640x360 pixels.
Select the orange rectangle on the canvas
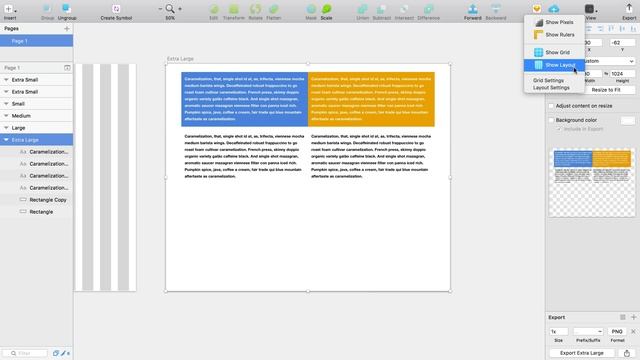coord(371,99)
